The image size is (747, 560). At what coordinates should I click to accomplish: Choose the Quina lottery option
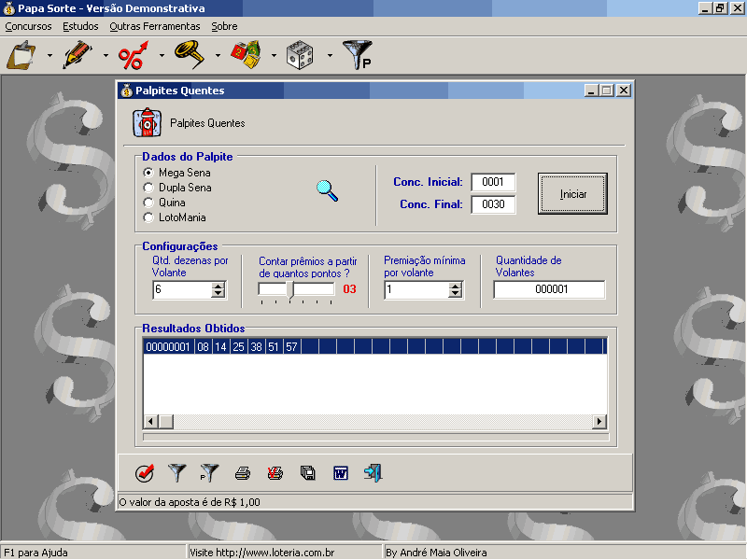pos(148,203)
